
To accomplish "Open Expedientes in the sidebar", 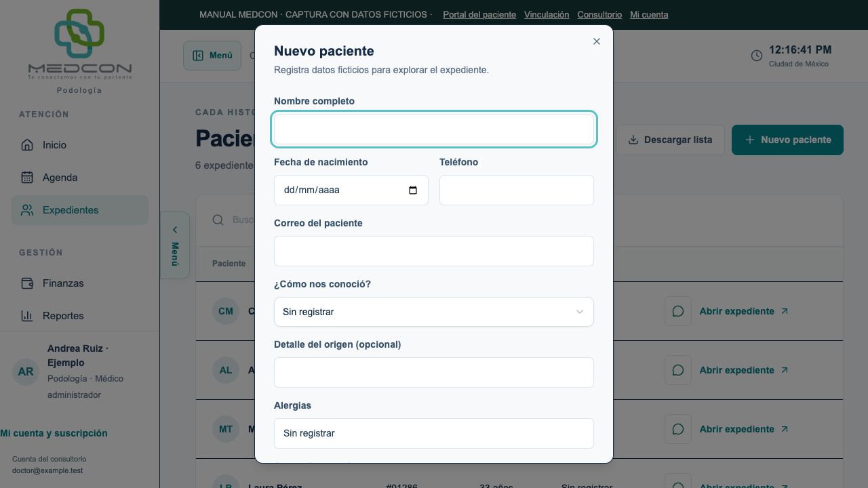I will pyautogui.click(x=79, y=210).
